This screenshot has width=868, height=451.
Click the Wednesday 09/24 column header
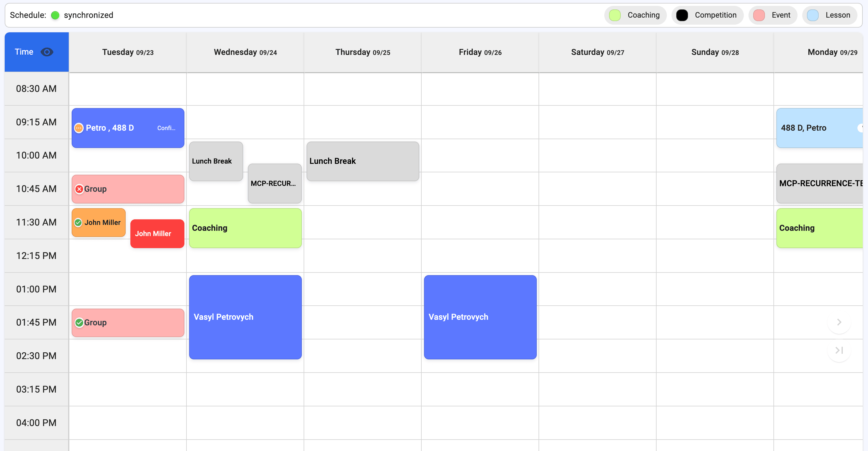(x=245, y=52)
